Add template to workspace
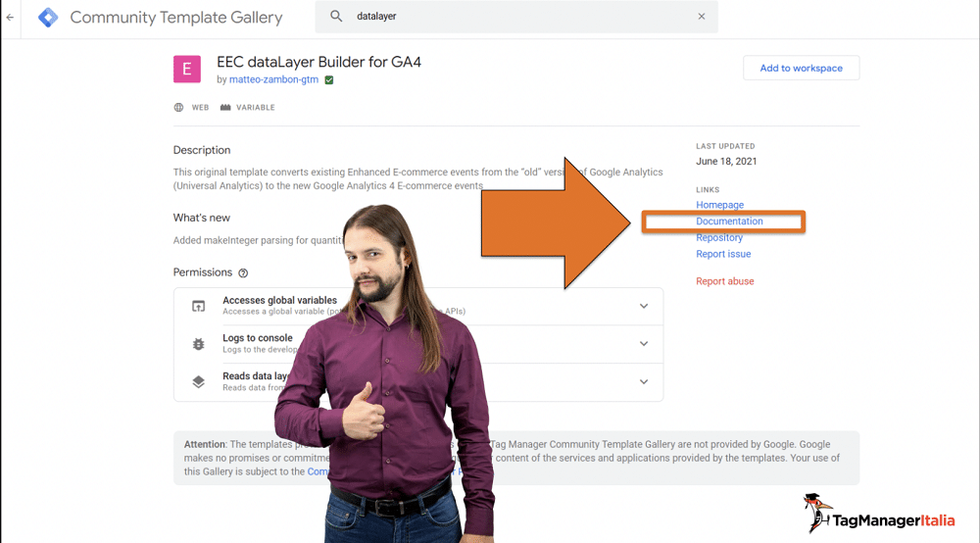 coord(802,68)
